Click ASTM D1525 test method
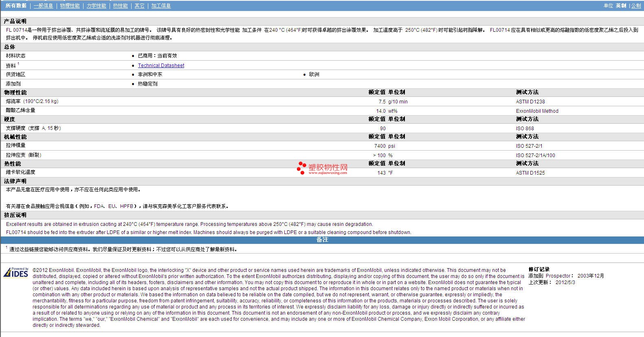The width and height of the screenshot is (644, 337). [530, 173]
